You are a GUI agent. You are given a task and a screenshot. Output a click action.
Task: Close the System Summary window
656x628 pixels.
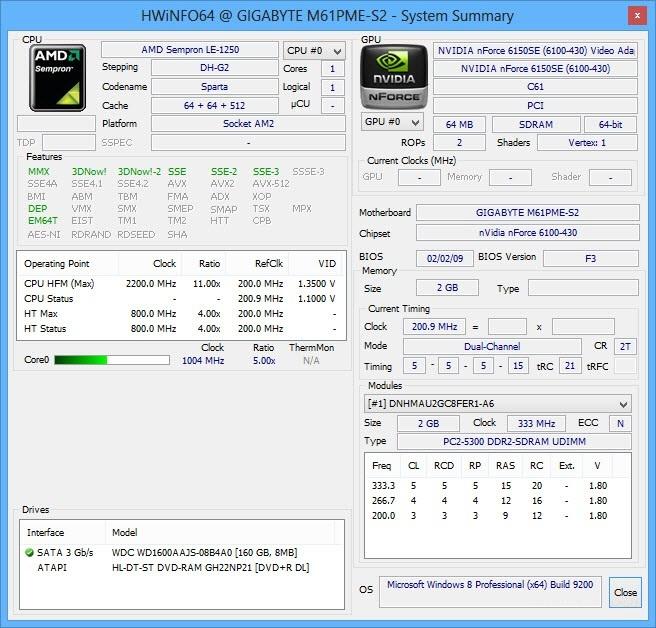[637, 16]
